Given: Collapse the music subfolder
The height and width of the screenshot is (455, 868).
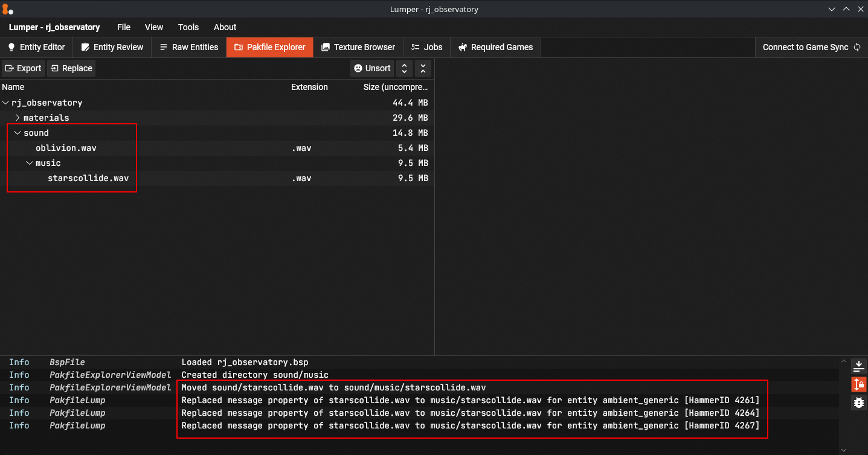Looking at the screenshot, I should pos(30,163).
